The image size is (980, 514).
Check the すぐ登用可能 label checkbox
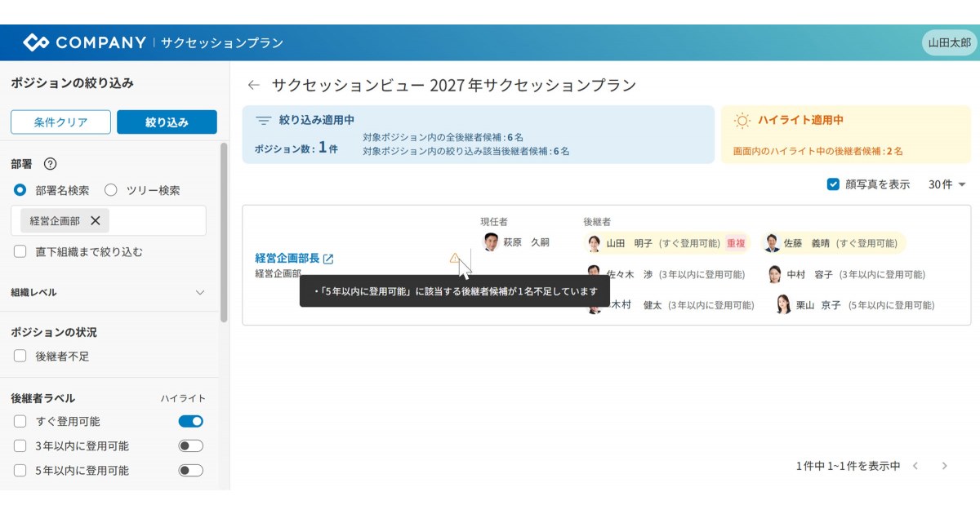20,422
